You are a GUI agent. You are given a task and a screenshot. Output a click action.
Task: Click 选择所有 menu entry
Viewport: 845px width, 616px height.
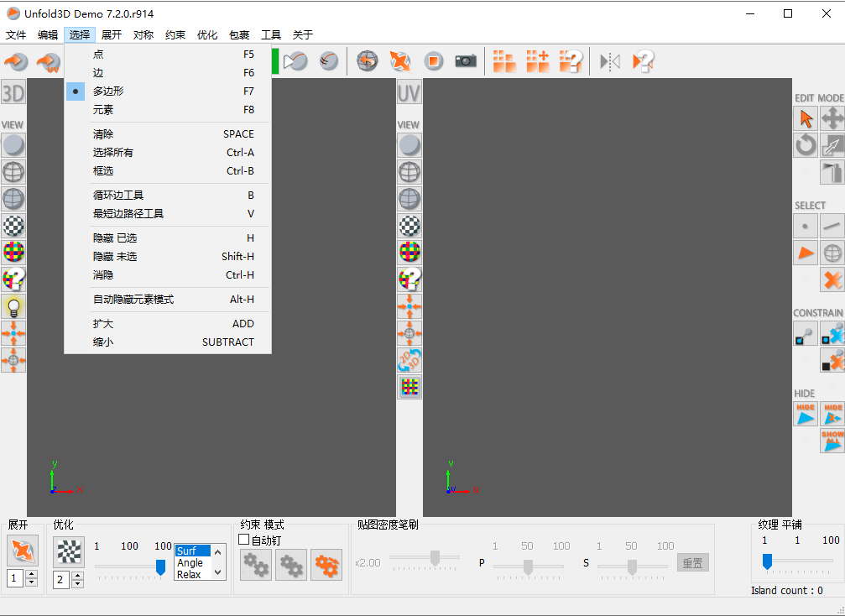click(x=168, y=153)
